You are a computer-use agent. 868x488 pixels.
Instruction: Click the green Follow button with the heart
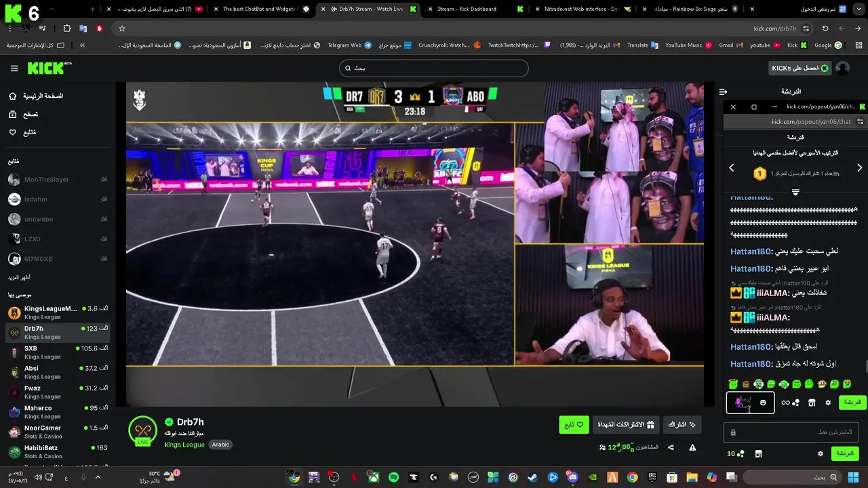tap(574, 425)
